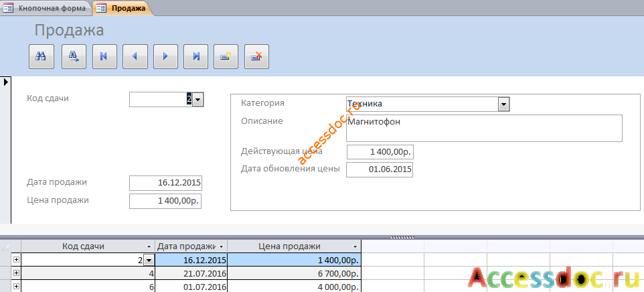Click the Find binoculars icon
The width and height of the screenshot is (644, 292).
[x=42, y=57]
